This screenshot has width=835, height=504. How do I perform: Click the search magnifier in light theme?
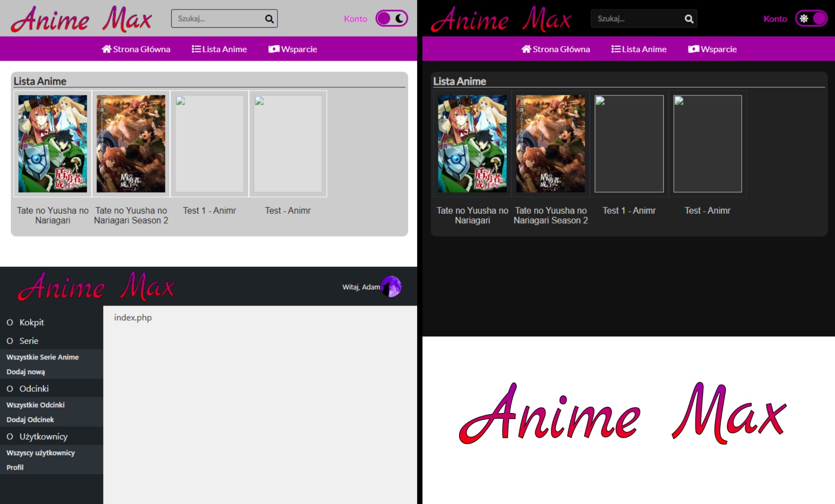point(269,19)
